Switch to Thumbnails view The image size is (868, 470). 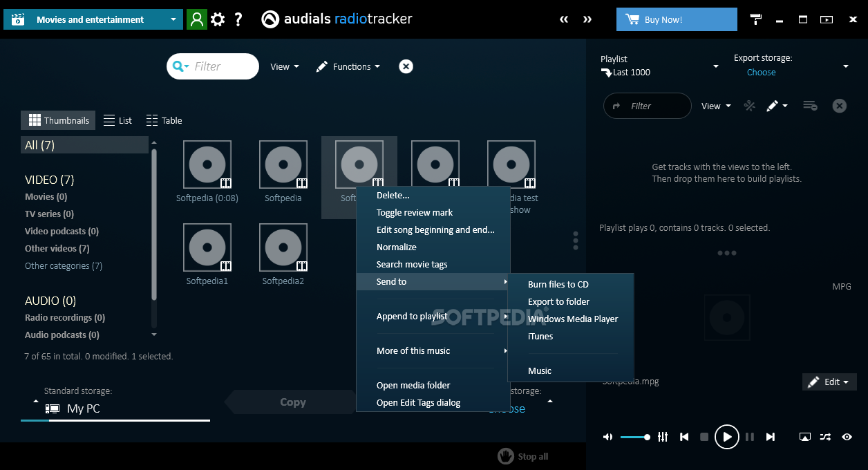[x=59, y=120]
